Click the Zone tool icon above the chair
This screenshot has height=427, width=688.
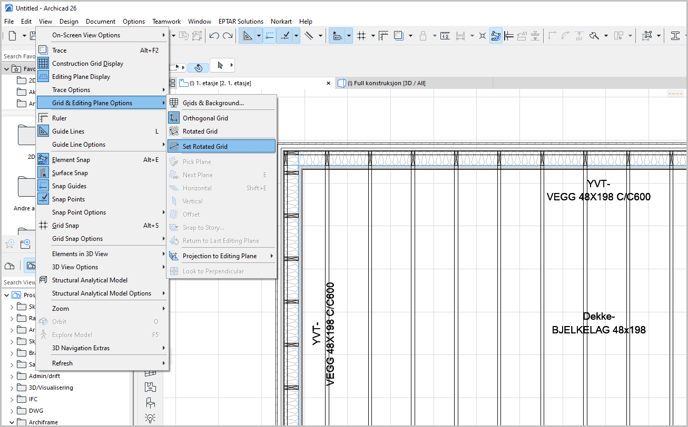[x=150, y=387]
